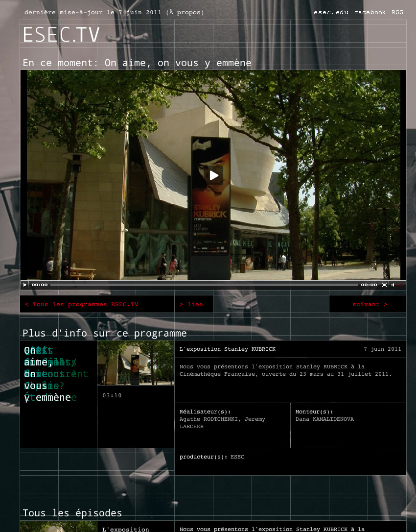Go to next video with 'suivant >'
This screenshot has height=532, width=416.
(x=370, y=304)
